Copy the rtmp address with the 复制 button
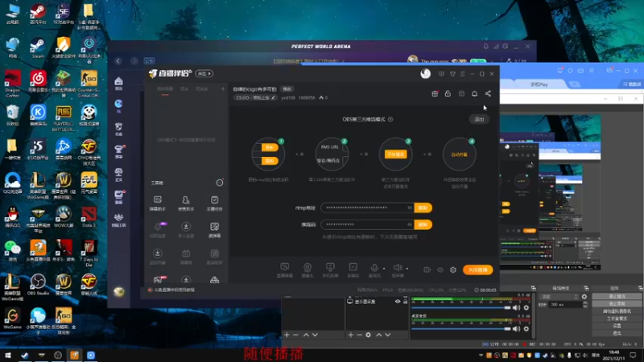Screen dimensions: 644x362 pos(423,208)
